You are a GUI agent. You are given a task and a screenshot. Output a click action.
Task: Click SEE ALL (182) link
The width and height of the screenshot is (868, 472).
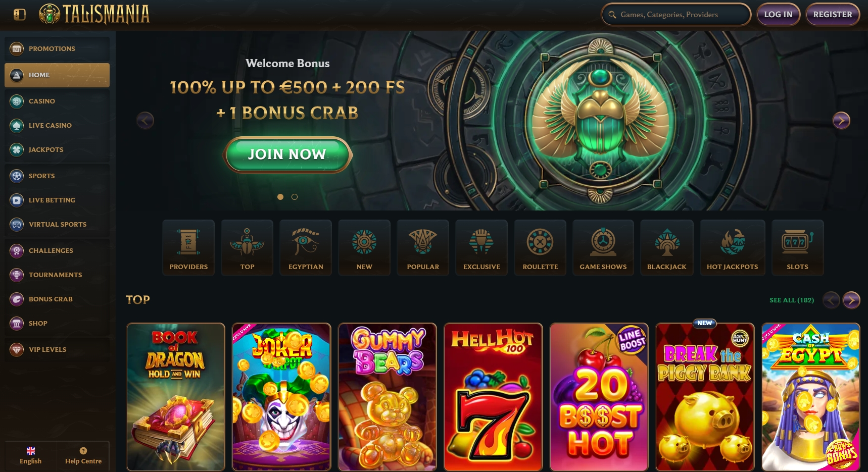coord(792,300)
